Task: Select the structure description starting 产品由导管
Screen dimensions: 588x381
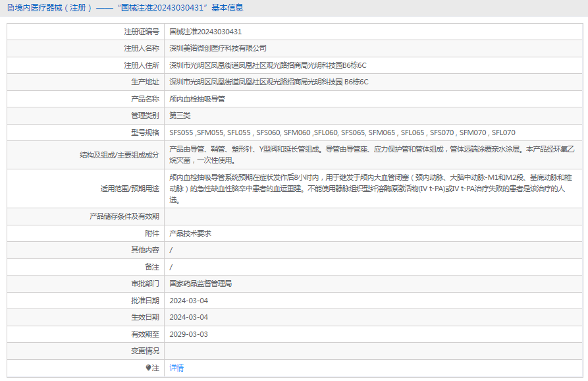Action: point(371,155)
